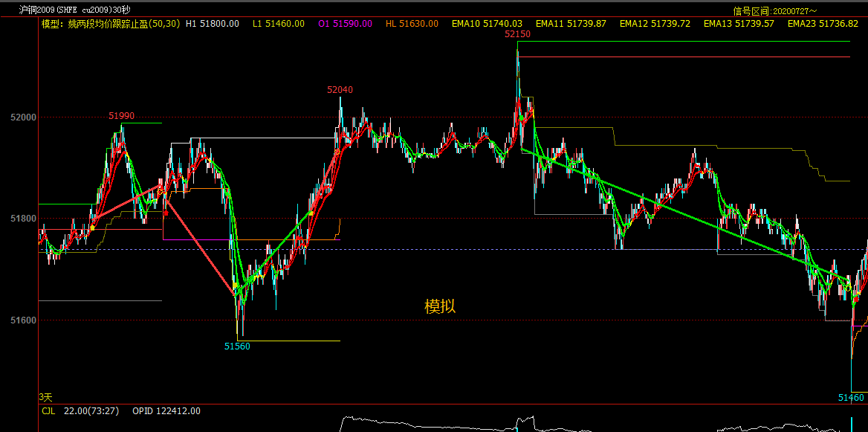The height and width of the screenshot is (432, 868).
Task: Click the magenta O1 51590.00 label
Action: point(346,24)
